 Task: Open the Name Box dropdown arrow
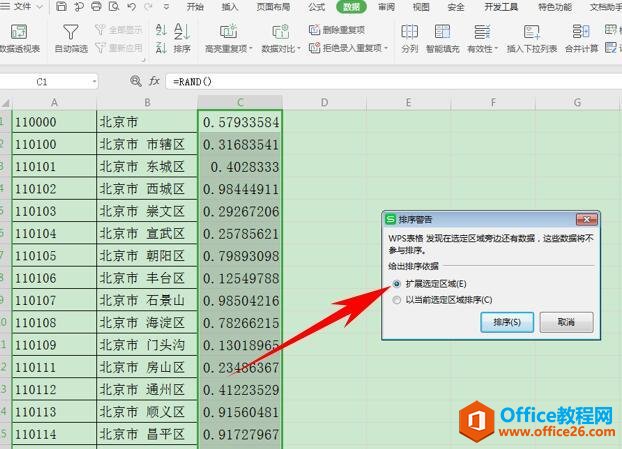(94, 82)
